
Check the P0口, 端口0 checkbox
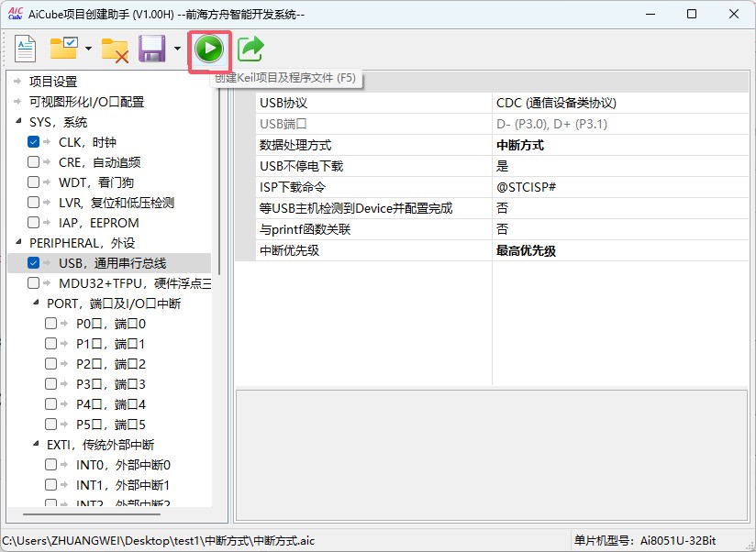50,323
